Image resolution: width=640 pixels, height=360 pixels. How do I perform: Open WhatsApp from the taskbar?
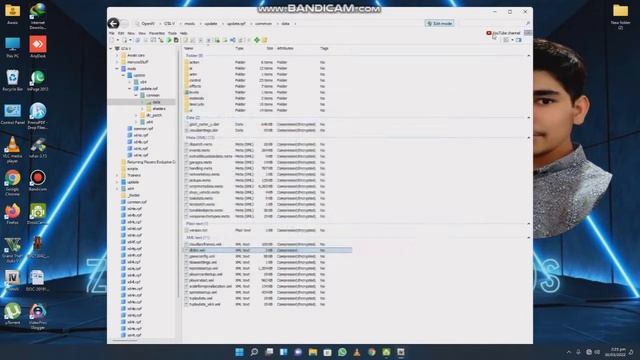(342, 352)
